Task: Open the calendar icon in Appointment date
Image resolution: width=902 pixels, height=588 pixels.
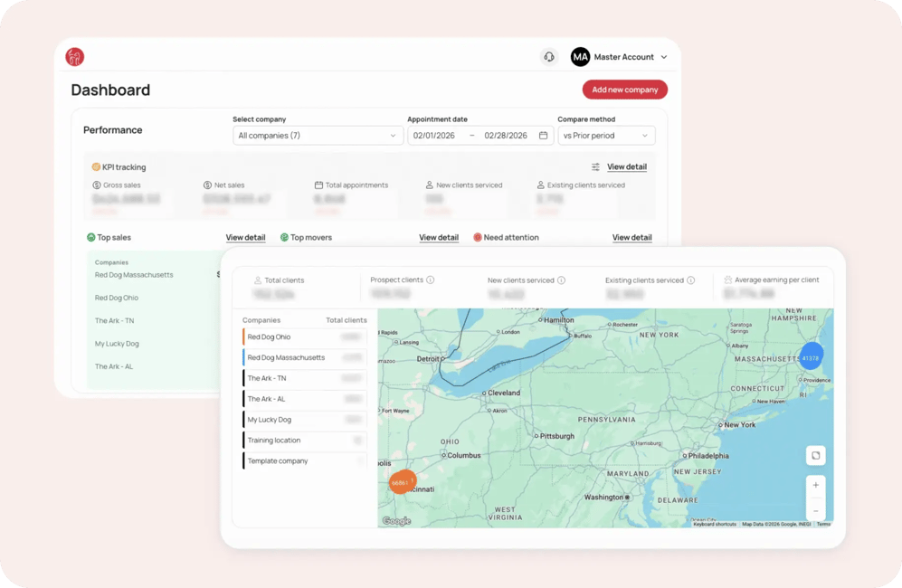Action: click(543, 136)
